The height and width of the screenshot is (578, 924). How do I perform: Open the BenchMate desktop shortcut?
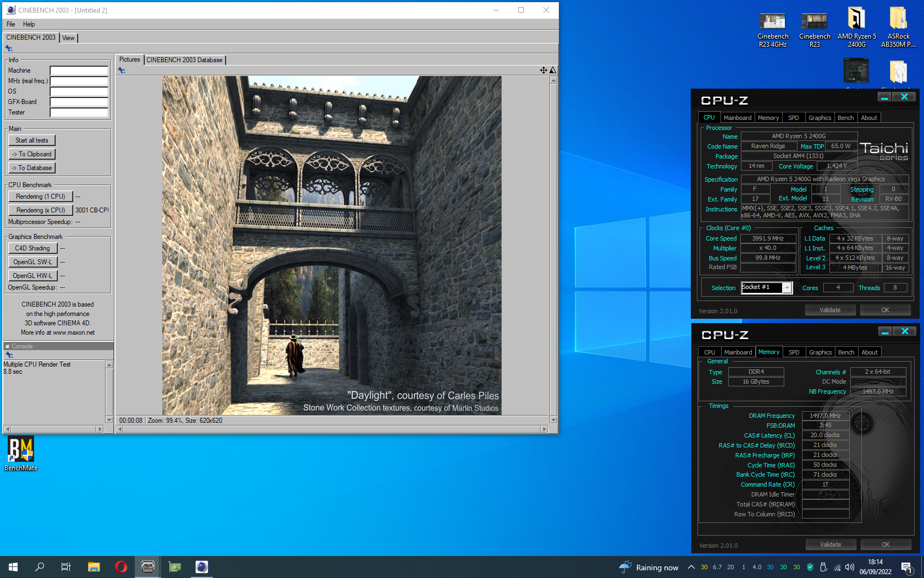coord(21,454)
